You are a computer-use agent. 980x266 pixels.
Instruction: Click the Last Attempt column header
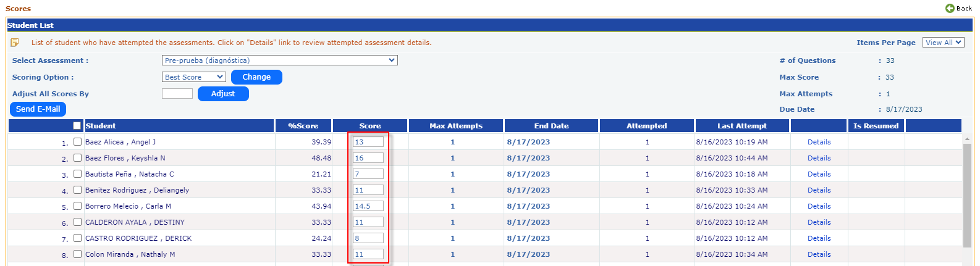tap(741, 126)
